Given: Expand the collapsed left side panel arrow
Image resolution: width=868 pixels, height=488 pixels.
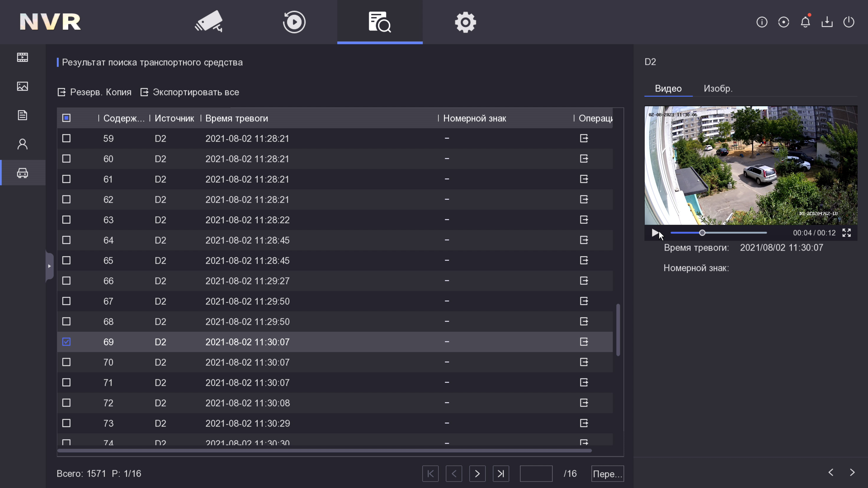Looking at the screenshot, I should (50, 266).
